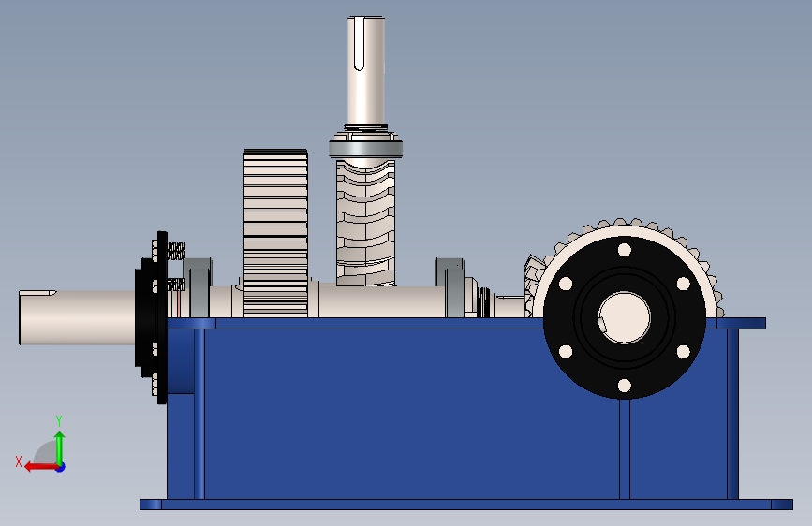This screenshot has width=812, height=526.
Task: Select the center bore of the round flange
Action: click(625, 317)
